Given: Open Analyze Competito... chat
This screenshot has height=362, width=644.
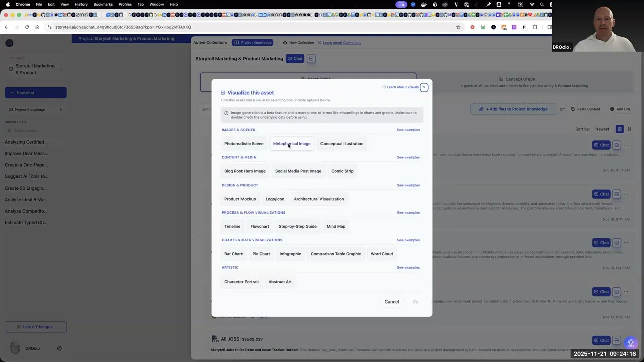Looking at the screenshot, I should click(x=26, y=211).
